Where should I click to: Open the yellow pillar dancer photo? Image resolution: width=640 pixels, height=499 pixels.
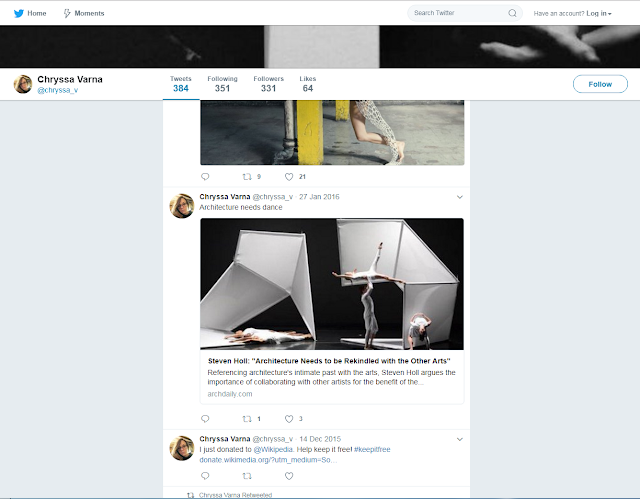tap(332, 133)
